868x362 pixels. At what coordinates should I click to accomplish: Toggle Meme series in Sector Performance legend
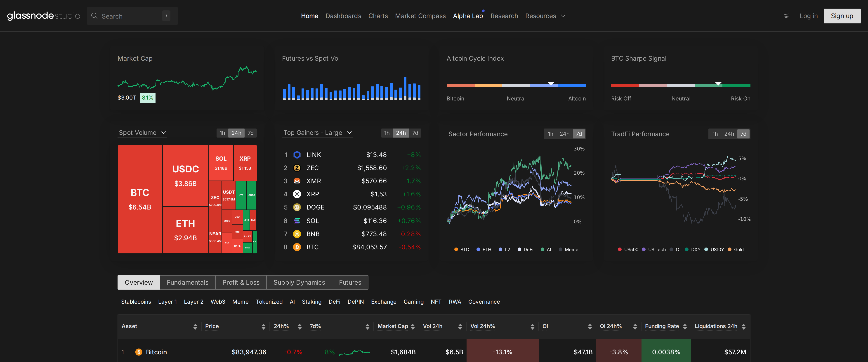(x=568, y=250)
